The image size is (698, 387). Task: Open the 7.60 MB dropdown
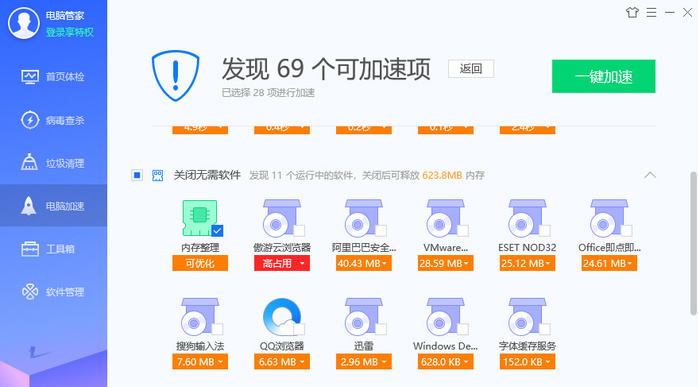coord(200,362)
